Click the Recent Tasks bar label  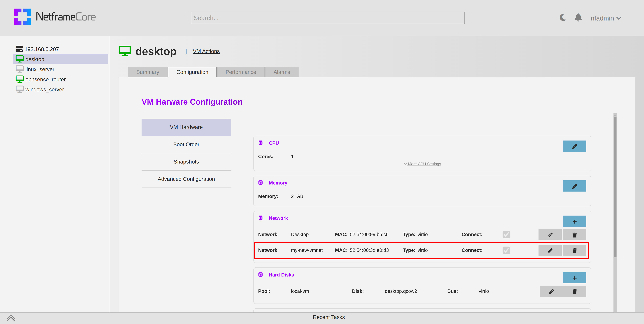tap(329, 317)
